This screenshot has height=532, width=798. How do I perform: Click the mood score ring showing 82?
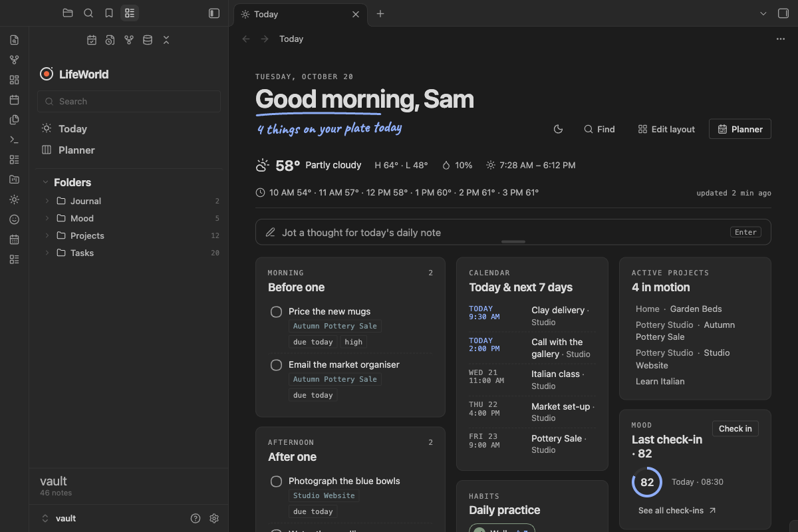pyautogui.click(x=647, y=482)
